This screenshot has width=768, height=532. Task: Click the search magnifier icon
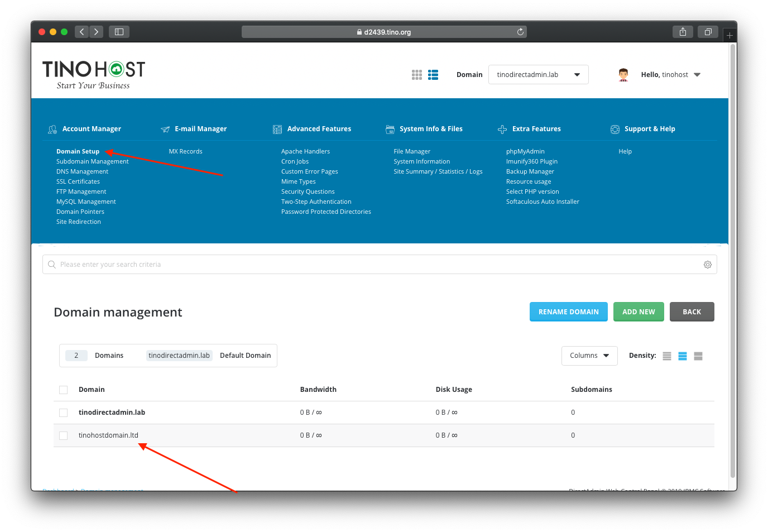[52, 265]
